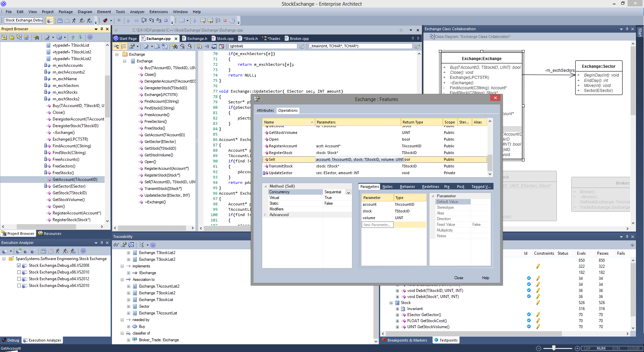Click Execution Analyzer help icon
Image resolution: width=644 pixels, height=352 pixels.
[83, 251]
